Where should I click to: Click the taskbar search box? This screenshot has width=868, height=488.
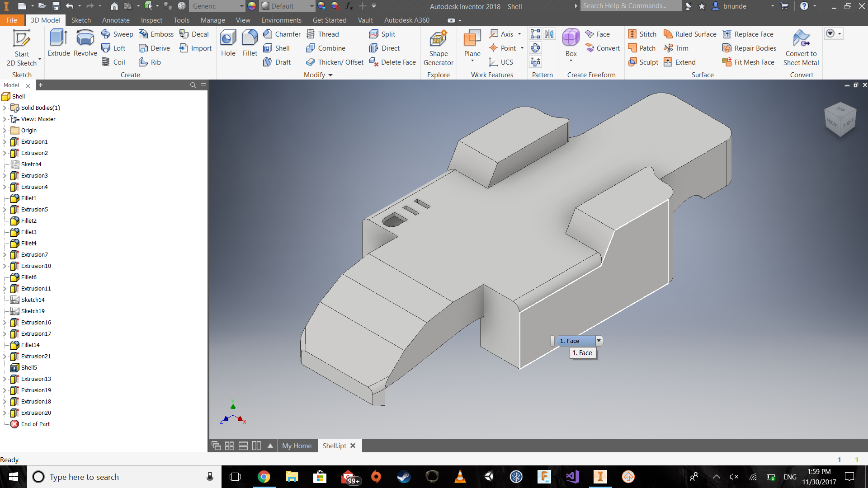[124, 477]
